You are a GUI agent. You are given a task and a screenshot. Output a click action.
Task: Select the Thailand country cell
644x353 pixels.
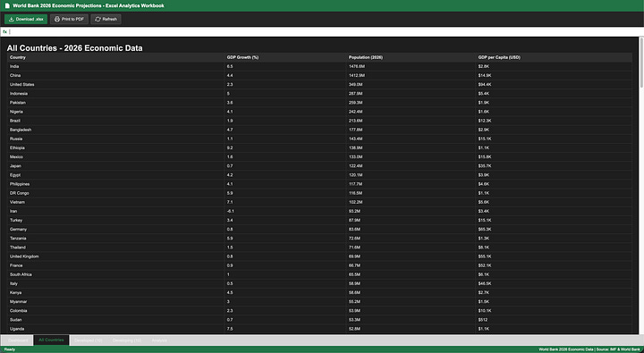(115, 247)
